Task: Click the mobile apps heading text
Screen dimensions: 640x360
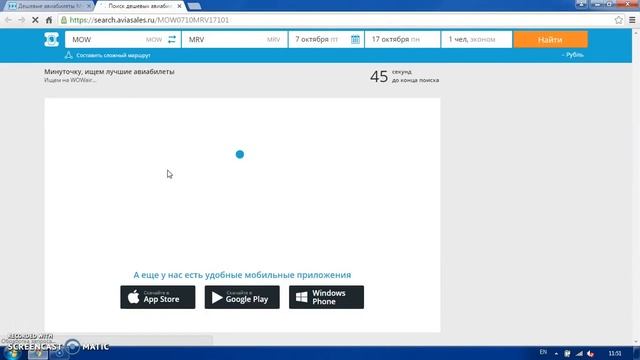Action: point(242,275)
